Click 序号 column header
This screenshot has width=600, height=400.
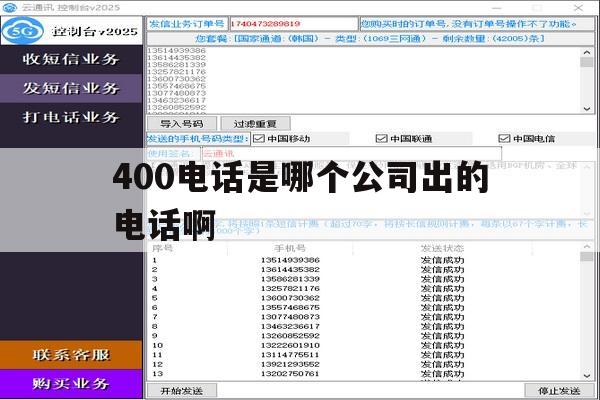tap(163, 248)
